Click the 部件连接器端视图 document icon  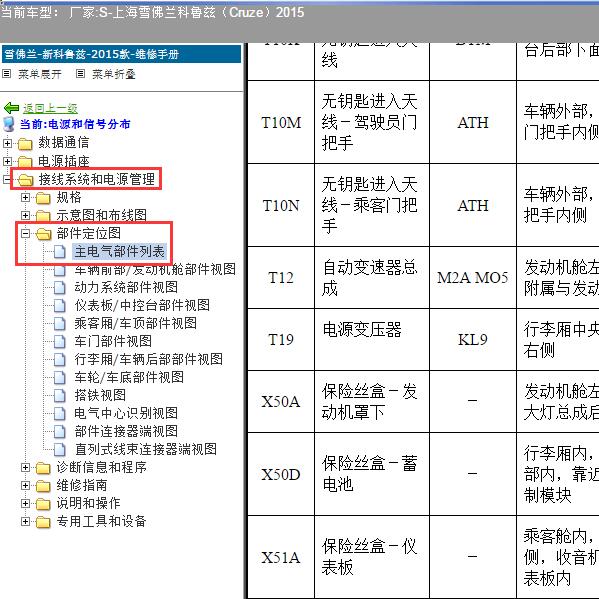[x=60, y=431]
